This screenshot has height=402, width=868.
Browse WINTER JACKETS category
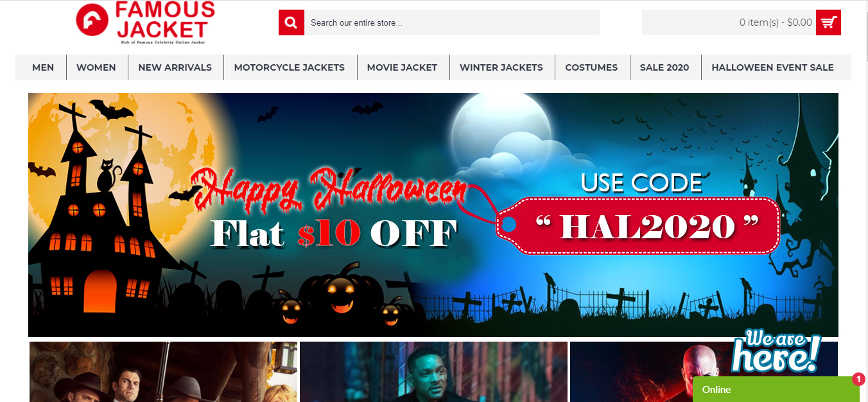coord(501,67)
